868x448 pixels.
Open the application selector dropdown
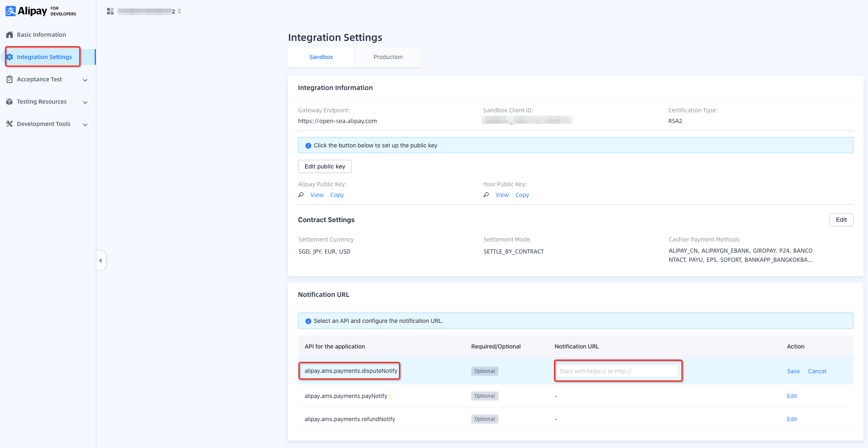(x=179, y=12)
